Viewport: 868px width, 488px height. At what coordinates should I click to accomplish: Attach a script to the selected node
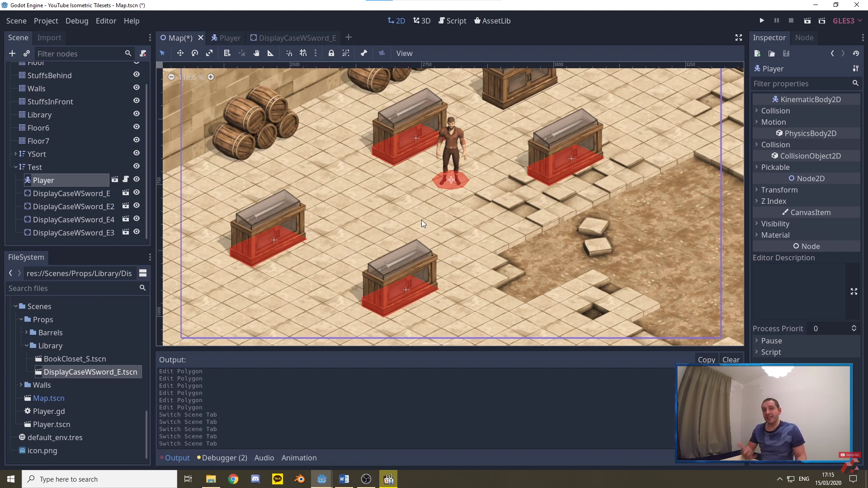pos(143,54)
